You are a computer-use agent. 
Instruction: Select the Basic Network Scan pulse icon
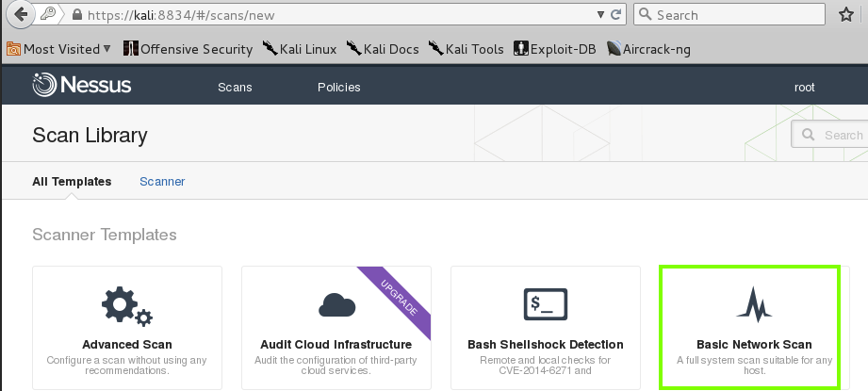754,305
